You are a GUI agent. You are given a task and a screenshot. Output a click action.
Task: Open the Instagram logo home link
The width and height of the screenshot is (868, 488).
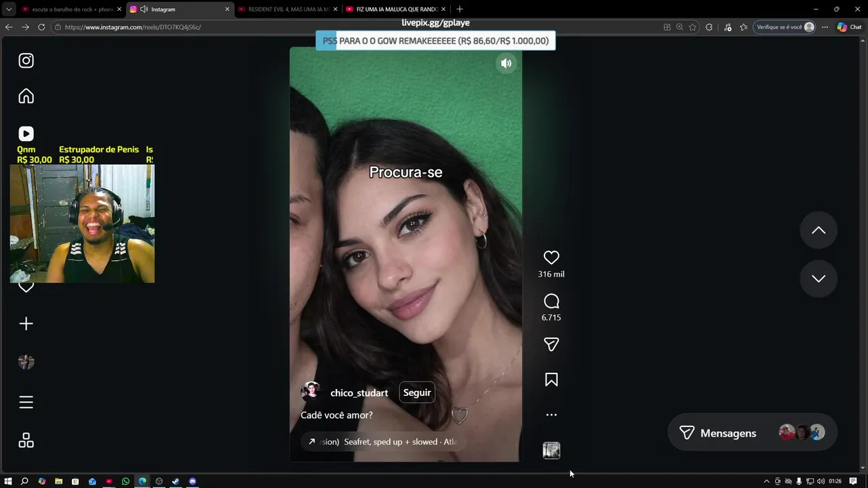click(26, 61)
